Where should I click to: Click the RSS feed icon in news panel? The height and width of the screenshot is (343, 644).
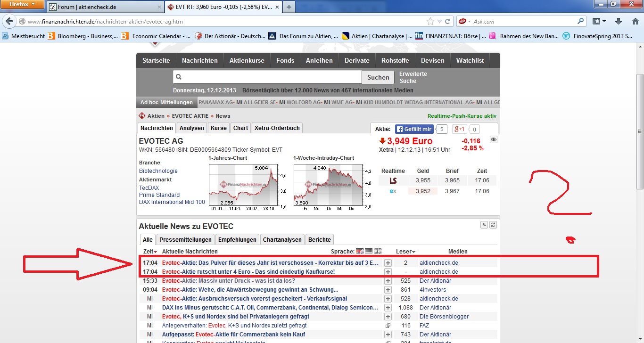click(x=484, y=225)
